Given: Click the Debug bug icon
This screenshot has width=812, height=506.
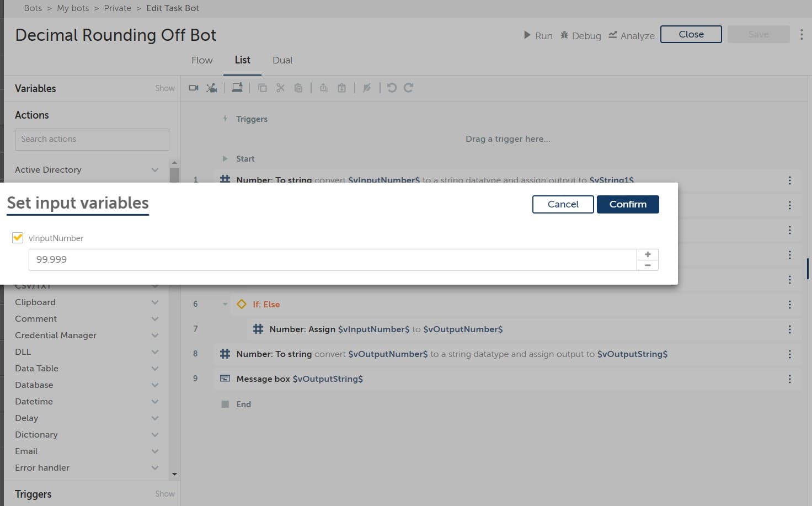Looking at the screenshot, I should [x=564, y=35].
